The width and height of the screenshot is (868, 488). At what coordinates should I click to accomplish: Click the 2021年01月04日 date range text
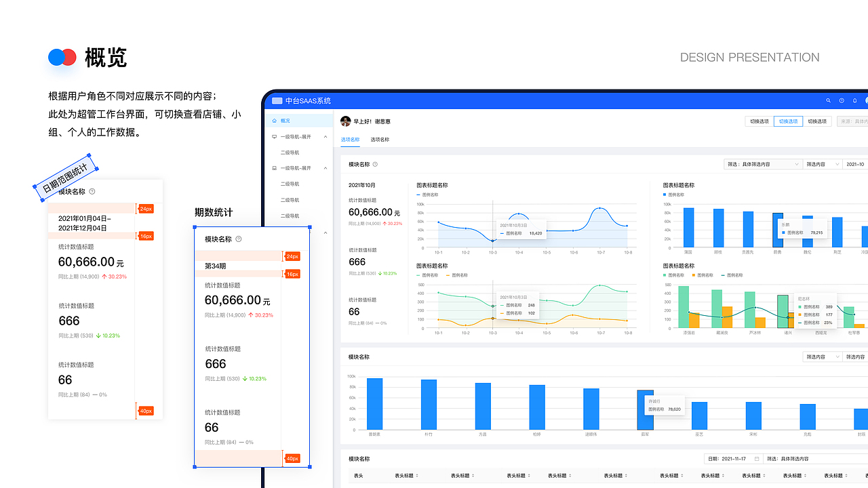click(x=85, y=223)
